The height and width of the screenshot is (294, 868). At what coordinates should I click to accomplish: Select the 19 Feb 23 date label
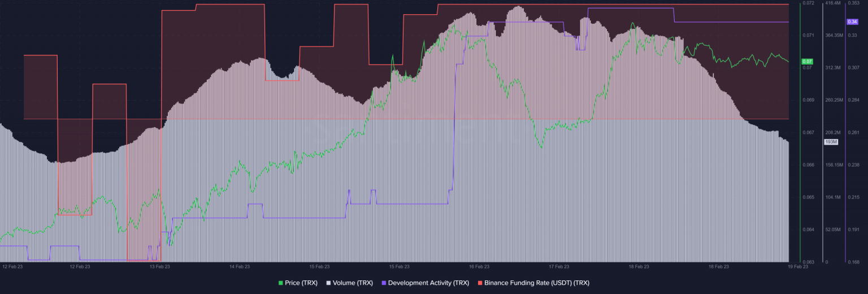[x=798, y=266]
